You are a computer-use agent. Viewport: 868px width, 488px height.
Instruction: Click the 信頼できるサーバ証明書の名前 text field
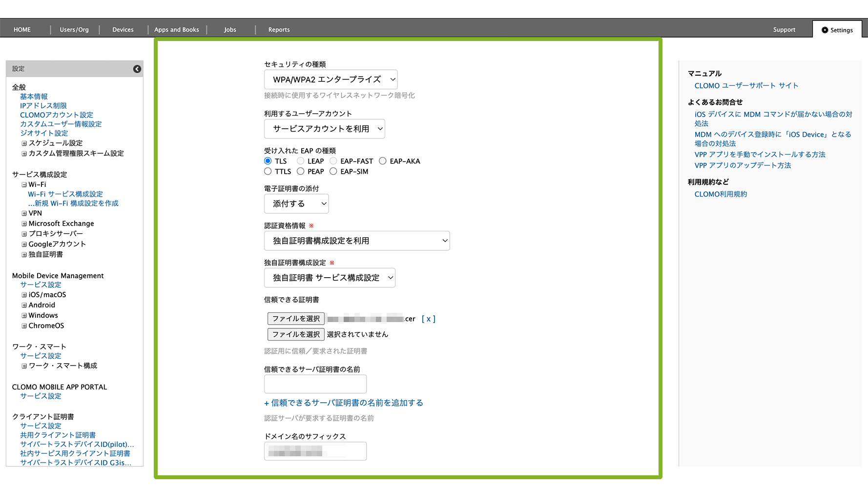[315, 384]
